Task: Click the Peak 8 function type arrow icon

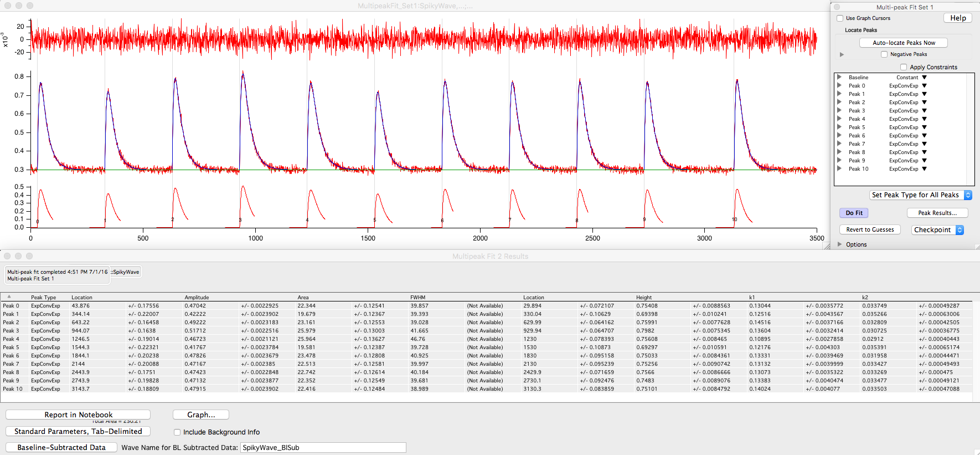Action: 924,152
